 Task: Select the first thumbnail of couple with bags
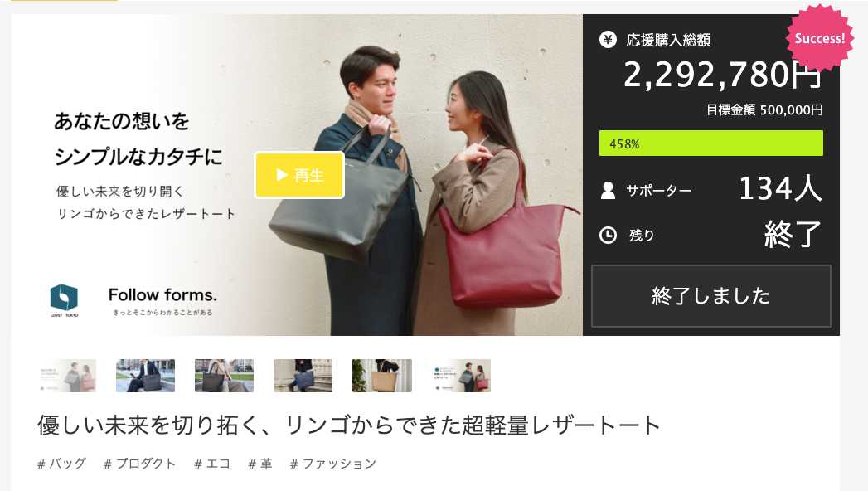point(67,376)
